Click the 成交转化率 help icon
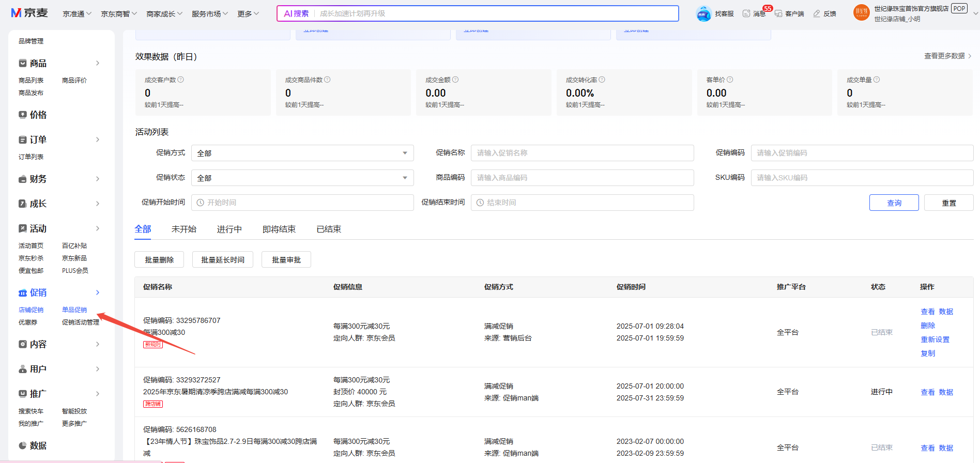This screenshot has height=463, width=980. (602, 80)
